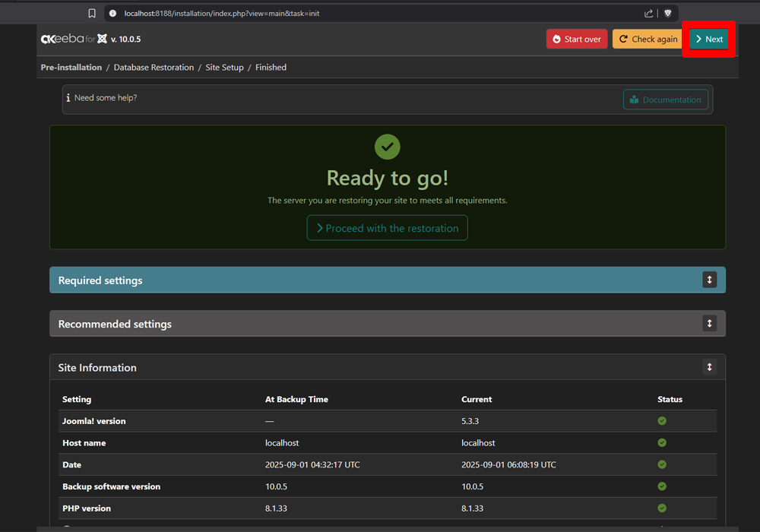Screen dimensions: 760x532
Task: Click the info icon beside Need some help
Action: (x=68, y=98)
